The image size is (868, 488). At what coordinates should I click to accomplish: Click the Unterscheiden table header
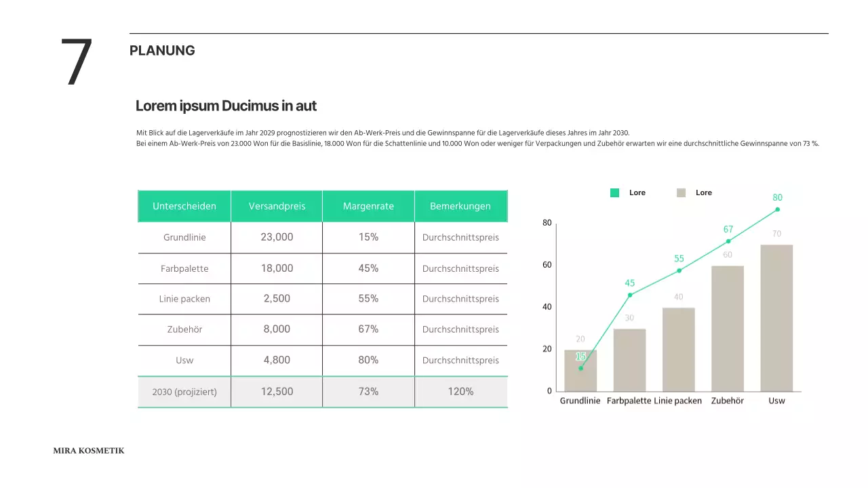184,206
